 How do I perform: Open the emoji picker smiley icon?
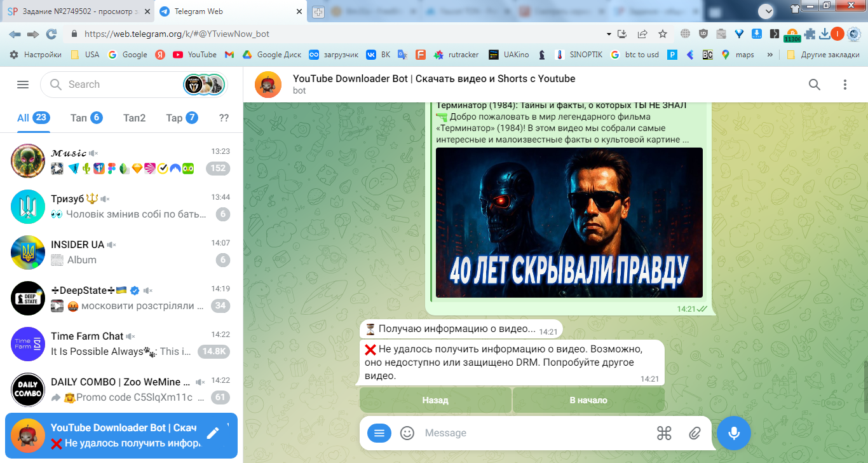[x=407, y=433]
